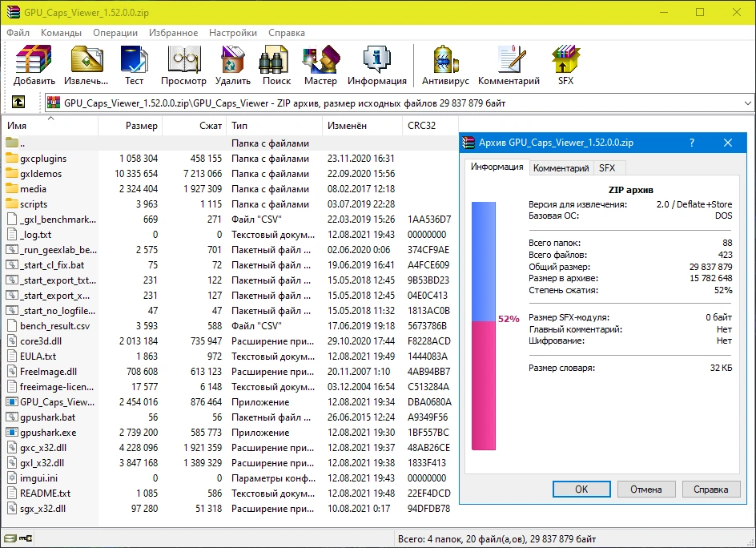Open the Избранное menu
This screenshot has width=756, height=548.
(173, 33)
